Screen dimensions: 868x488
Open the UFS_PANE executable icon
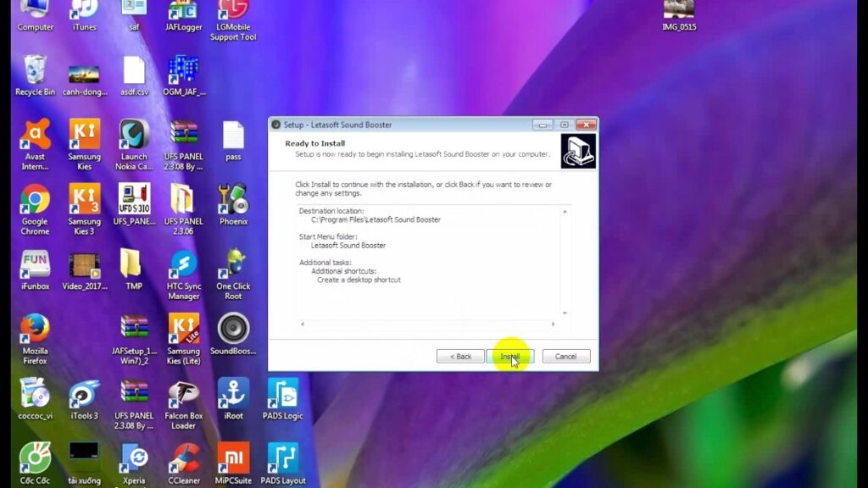click(x=134, y=205)
